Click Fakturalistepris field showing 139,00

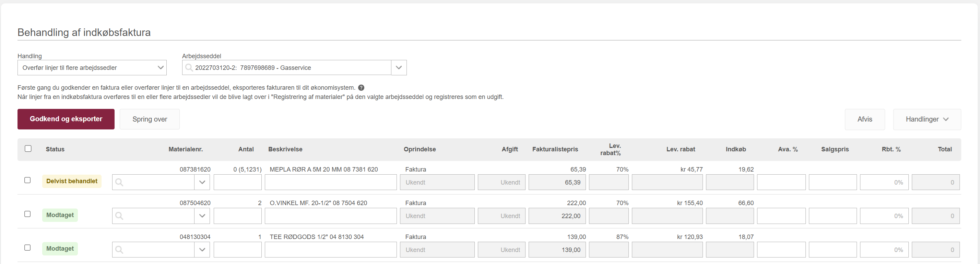[557, 250]
